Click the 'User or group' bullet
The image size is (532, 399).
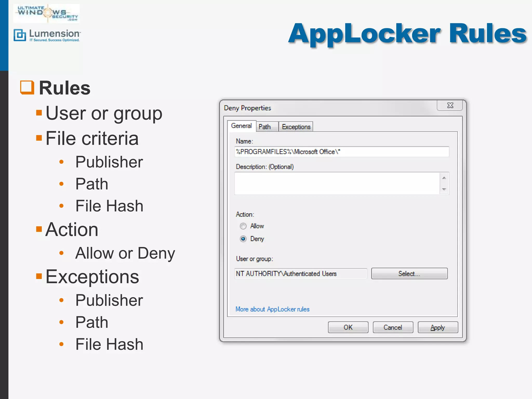(x=104, y=114)
